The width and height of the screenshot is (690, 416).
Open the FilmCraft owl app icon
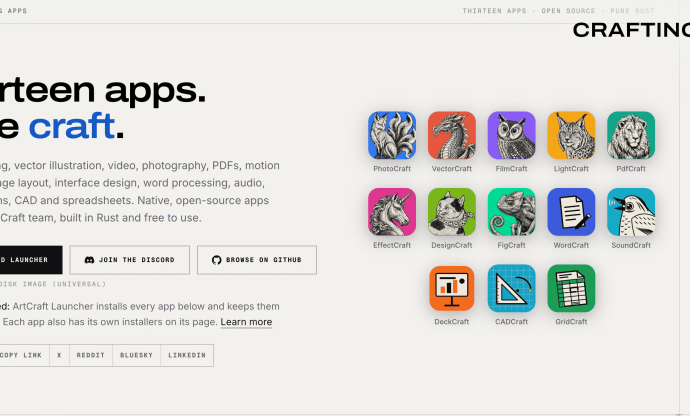point(511,135)
